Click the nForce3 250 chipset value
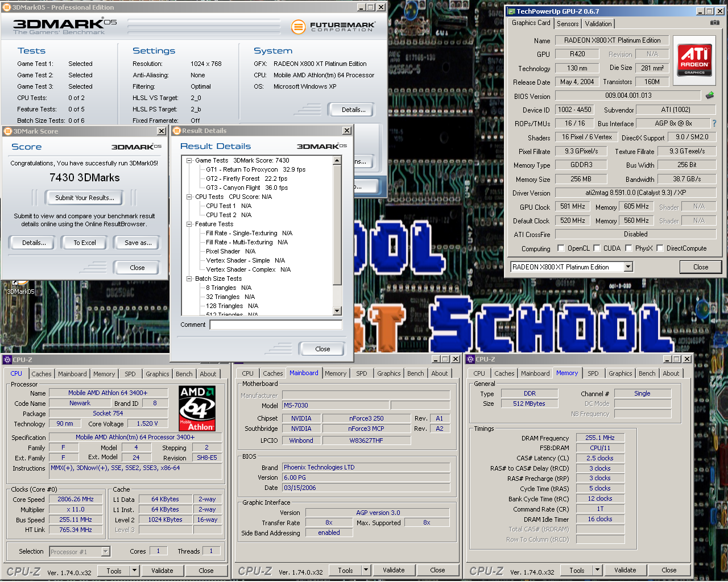 (x=366, y=418)
